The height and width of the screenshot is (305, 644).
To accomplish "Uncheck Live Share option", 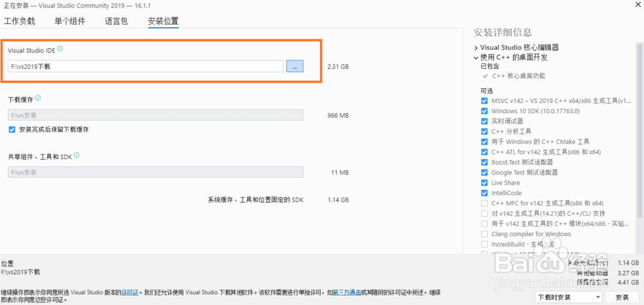I will pyautogui.click(x=484, y=183).
